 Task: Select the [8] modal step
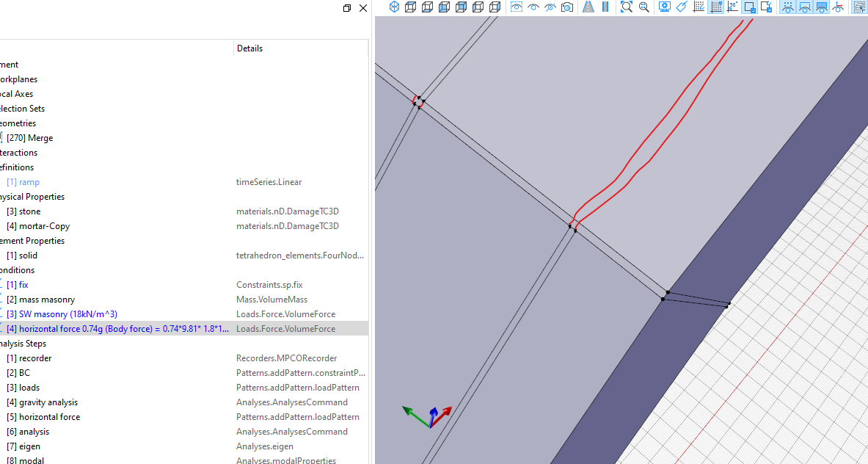(x=26, y=460)
